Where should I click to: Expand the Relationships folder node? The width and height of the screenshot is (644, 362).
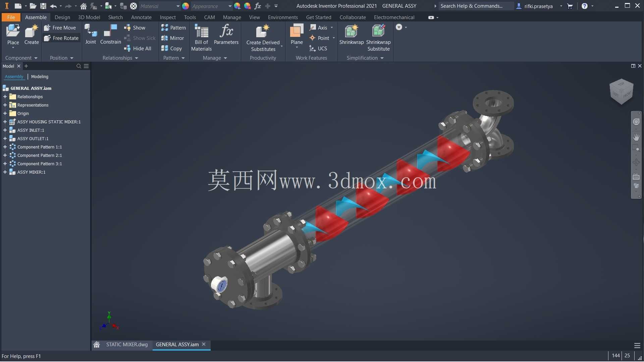tap(5, 97)
